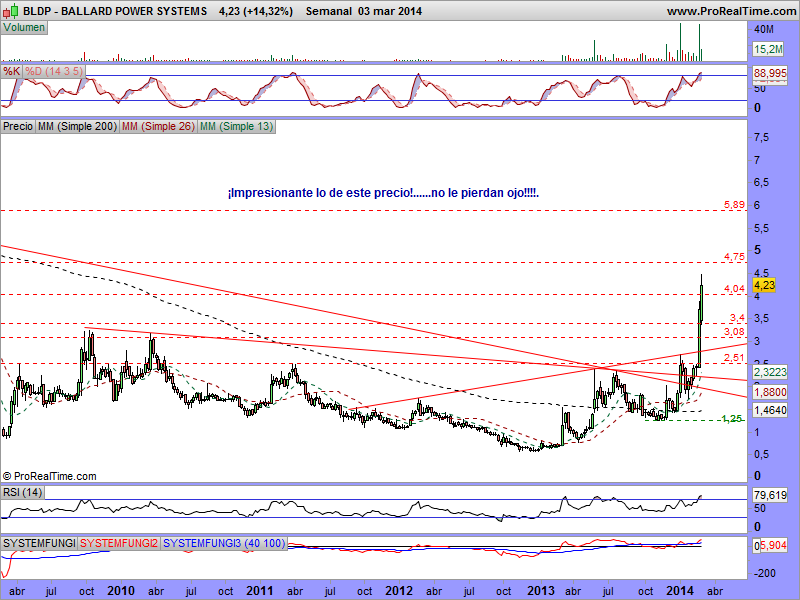This screenshot has height=600, width=800.
Task: Click the candlestick icon beside BLDP title
Action: coord(11,11)
